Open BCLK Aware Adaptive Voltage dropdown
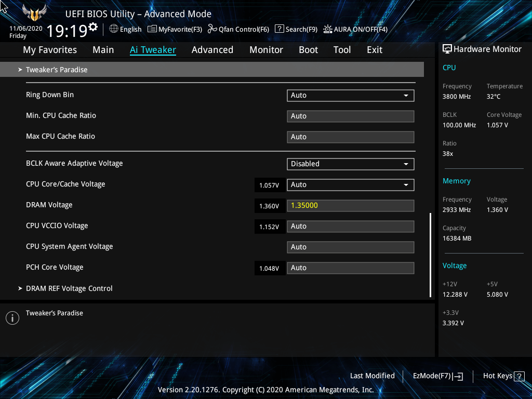The image size is (532, 399). [x=351, y=164]
